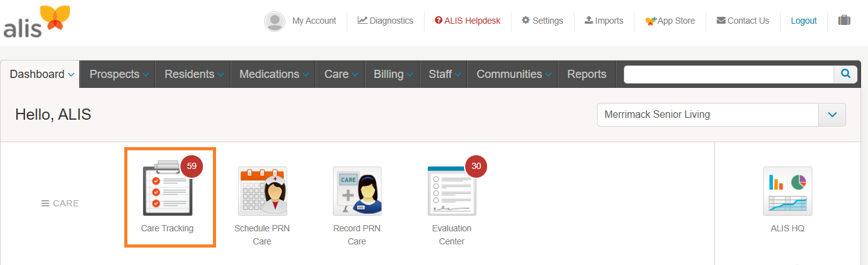This screenshot has width=868, height=265.
Task: Open the Reports tab
Action: click(586, 74)
